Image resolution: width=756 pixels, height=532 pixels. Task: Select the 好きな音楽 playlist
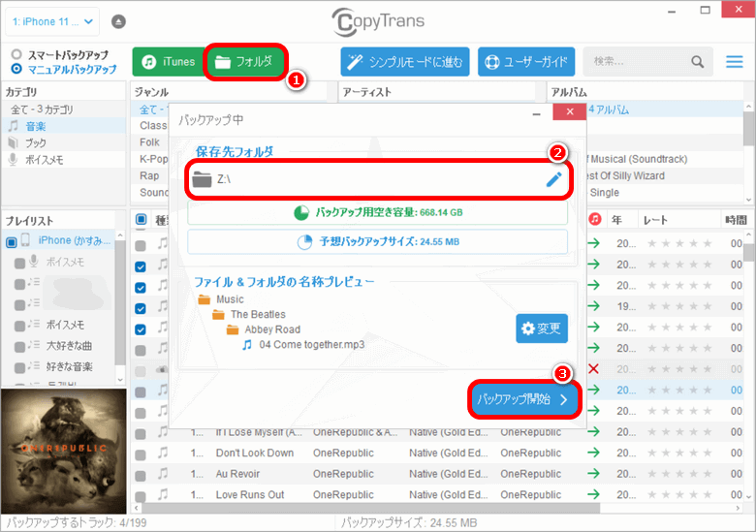(70, 366)
